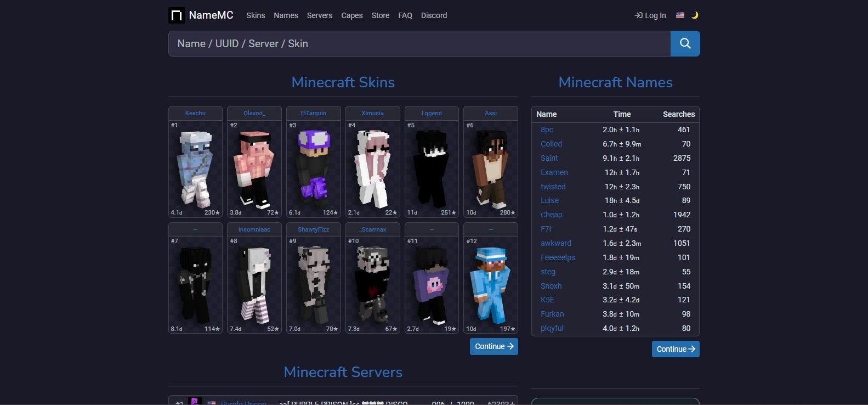Click the ShawtyFizz profile name link
The image size is (868, 405).
tap(314, 229)
